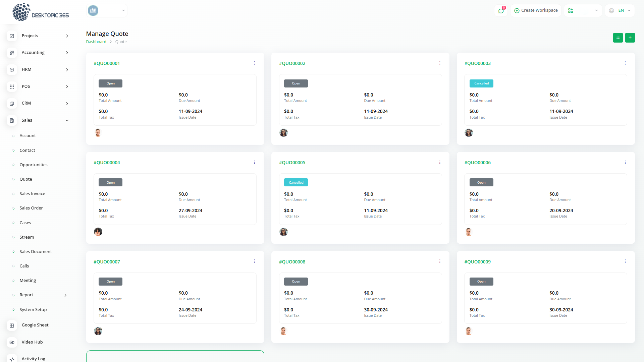This screenshot has width=644, height=362.
Task: Click the Desktopic 365 logo
Action: (x=40, y=12)
